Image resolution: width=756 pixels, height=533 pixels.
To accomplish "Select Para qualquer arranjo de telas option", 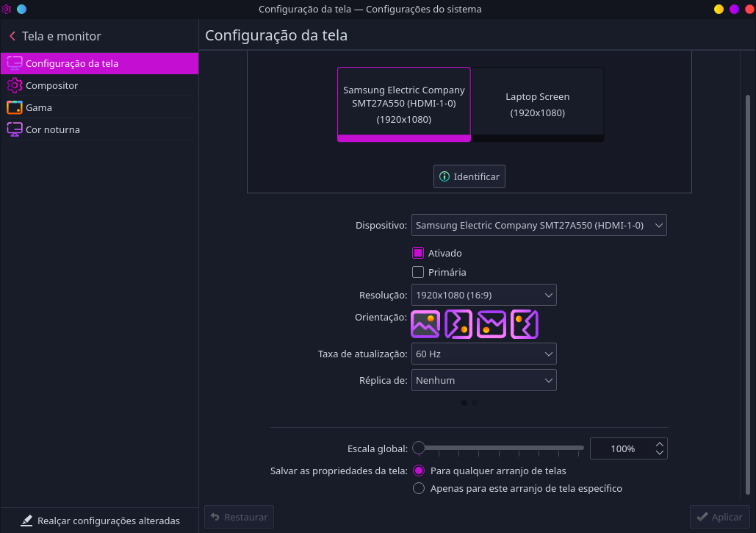I will 419,471.
